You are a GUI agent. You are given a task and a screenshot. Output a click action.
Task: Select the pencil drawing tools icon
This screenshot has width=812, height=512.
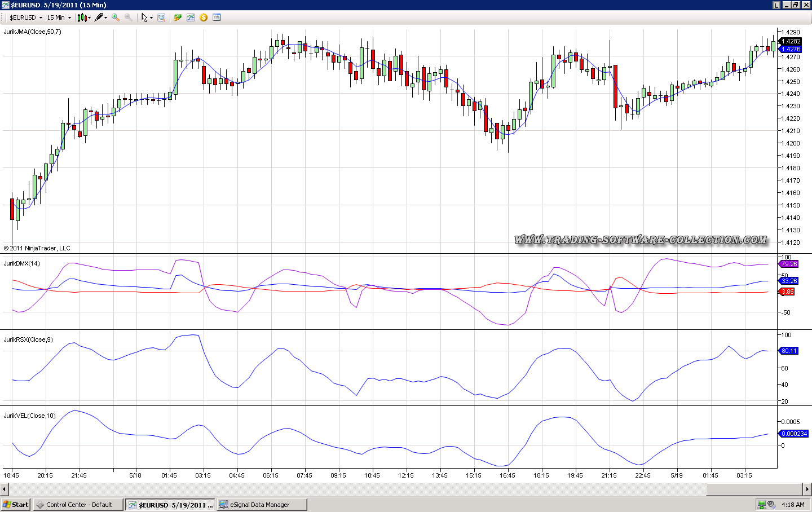click(x=99, y=17)
